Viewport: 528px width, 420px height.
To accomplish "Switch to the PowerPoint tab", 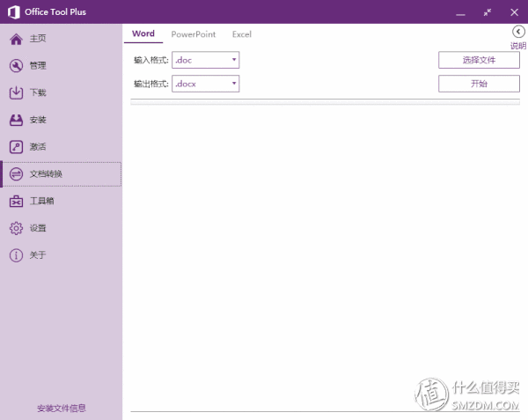I will click(194, 34).
